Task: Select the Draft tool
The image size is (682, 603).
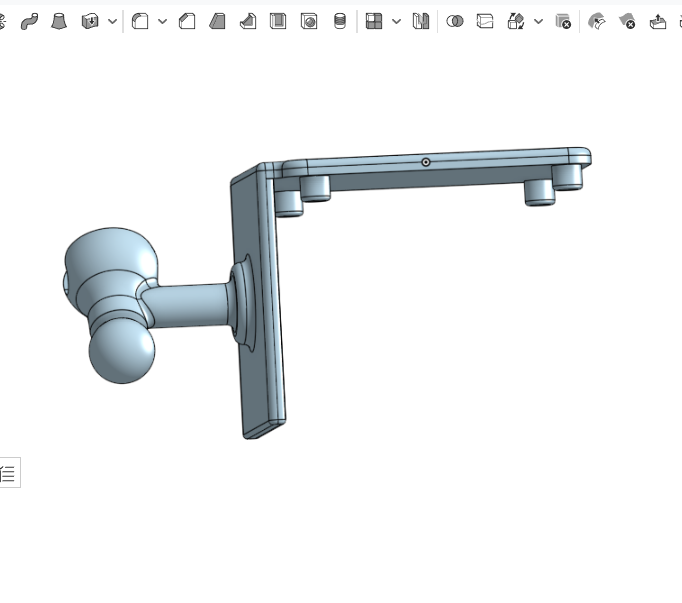Action: pyautogui.click(x=217, y=21)
